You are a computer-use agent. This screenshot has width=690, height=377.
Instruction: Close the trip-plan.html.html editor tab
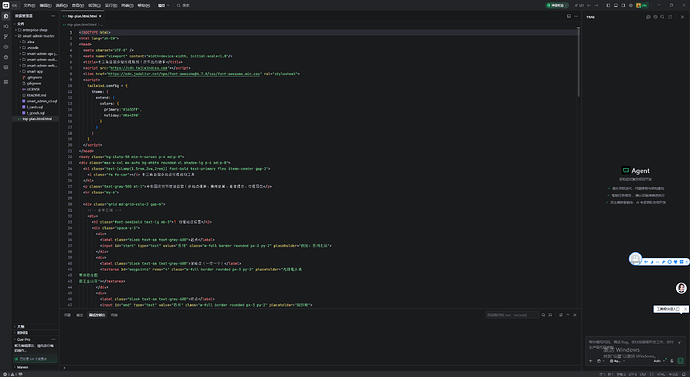pos(100,16)
